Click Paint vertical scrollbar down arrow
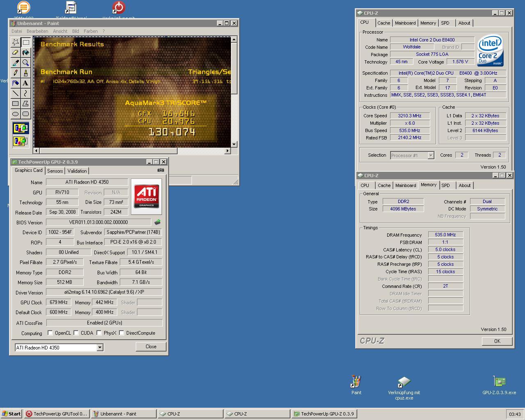Screen dimensions: 525x420 234,144
